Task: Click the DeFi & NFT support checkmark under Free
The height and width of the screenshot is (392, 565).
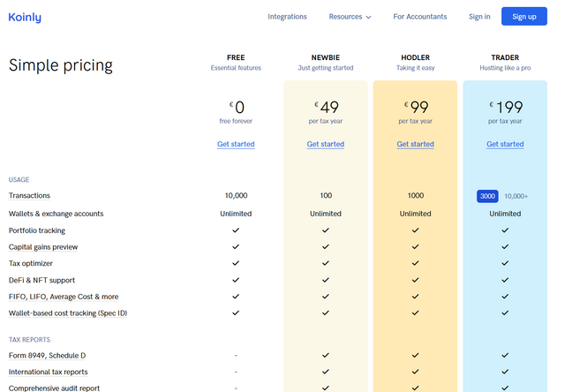Action: click(236, 280)
